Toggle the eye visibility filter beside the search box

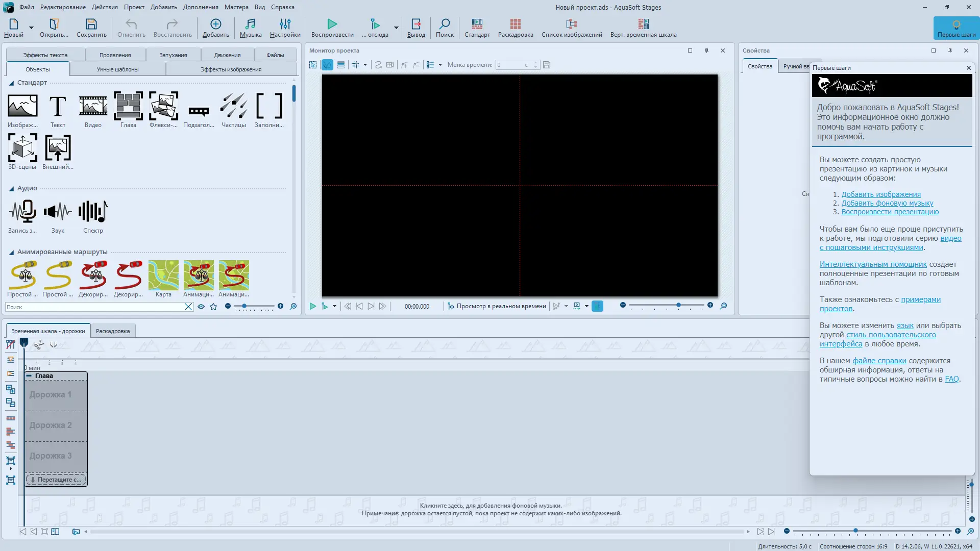tap(201, 307)
